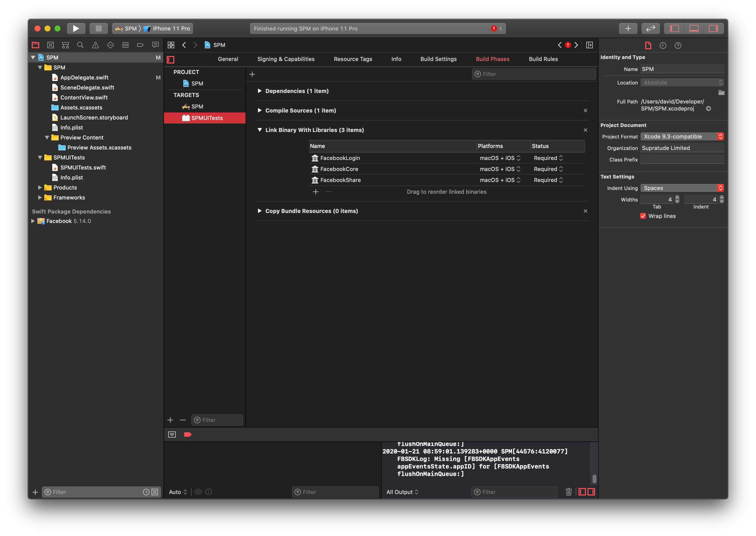Add a new build phase
Image resolution: width=756 pixels, height=536 pixels.
pyautogui.click(x=252, y=74)
